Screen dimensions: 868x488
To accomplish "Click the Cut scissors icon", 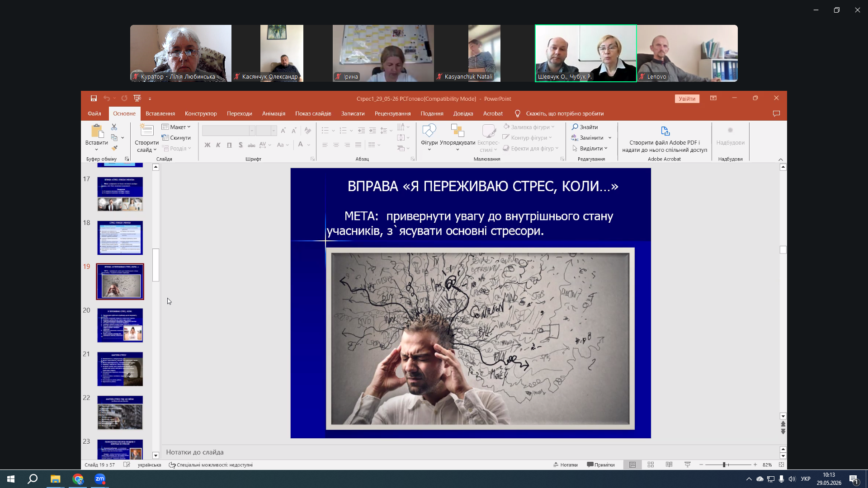I will (x=114, y=127).
